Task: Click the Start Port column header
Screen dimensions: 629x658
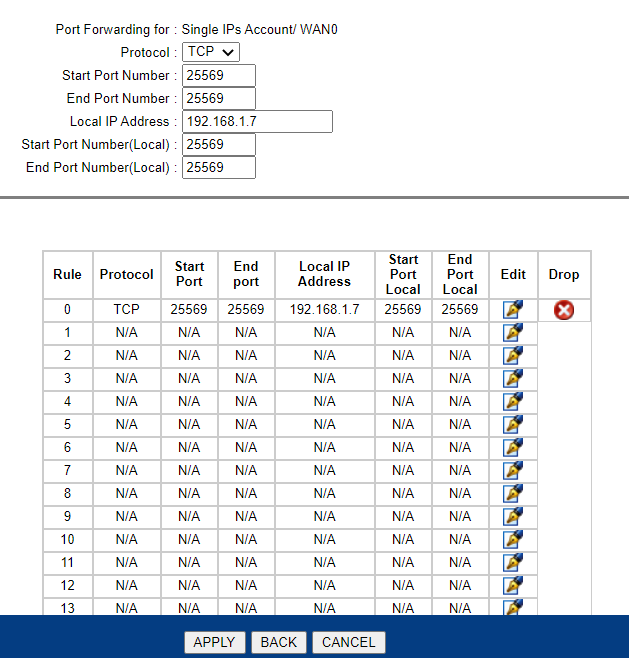Action: coord(189,274)
